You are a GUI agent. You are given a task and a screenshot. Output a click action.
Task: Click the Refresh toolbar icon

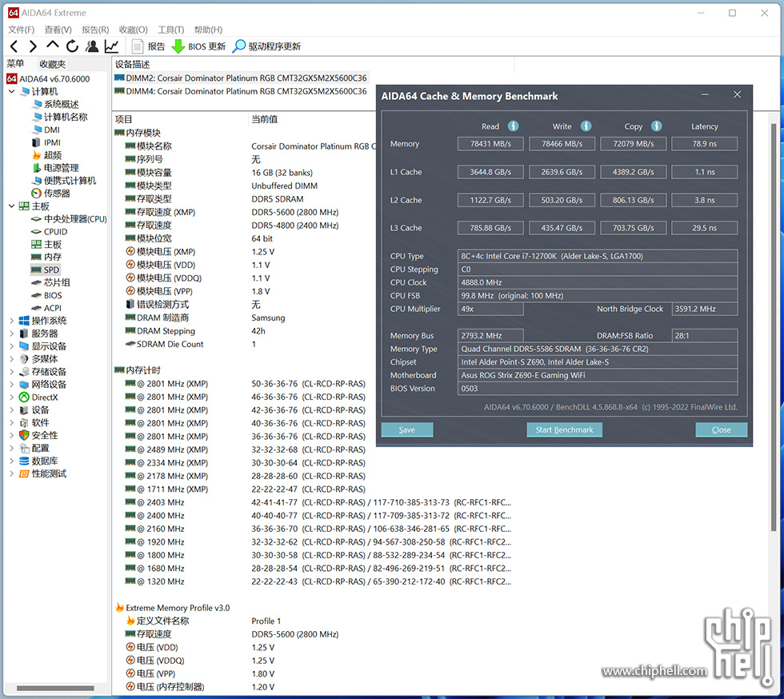pos(73,46)
